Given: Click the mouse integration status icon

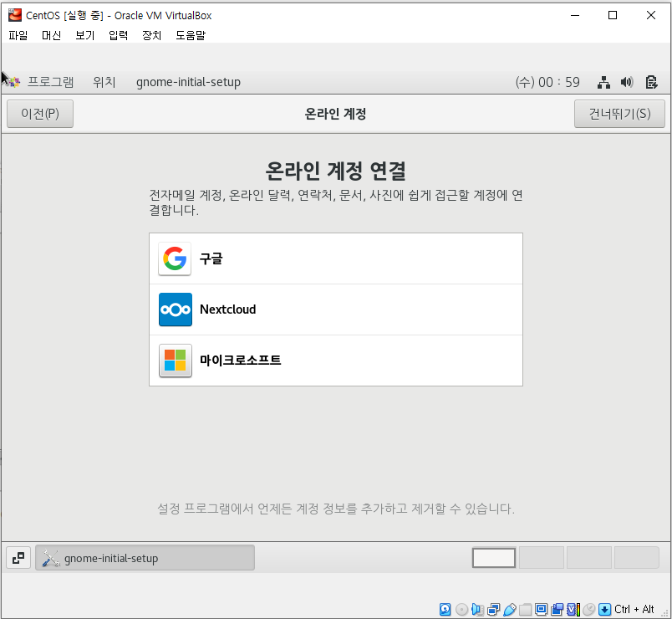Looking at the screenshot, I should tap(589, 609).
